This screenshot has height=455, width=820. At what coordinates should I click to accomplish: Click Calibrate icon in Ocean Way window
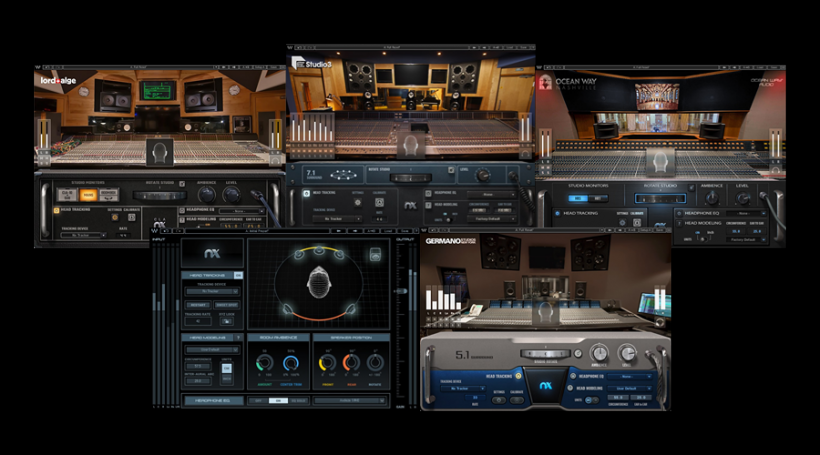[637, 222]
